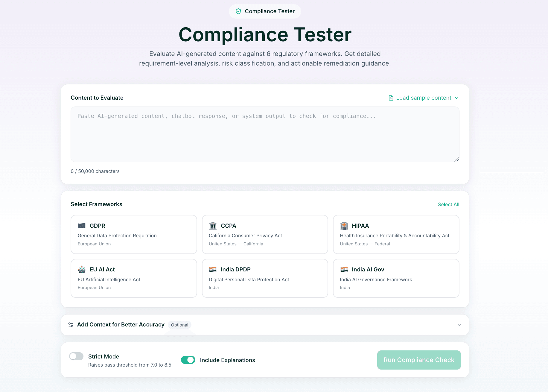Image resolution: width=548 pixels, height=392 pixels.
Task: Click the robot icon on the EU AI Act card
Action: pyautogui.click(x=82, y=269)
